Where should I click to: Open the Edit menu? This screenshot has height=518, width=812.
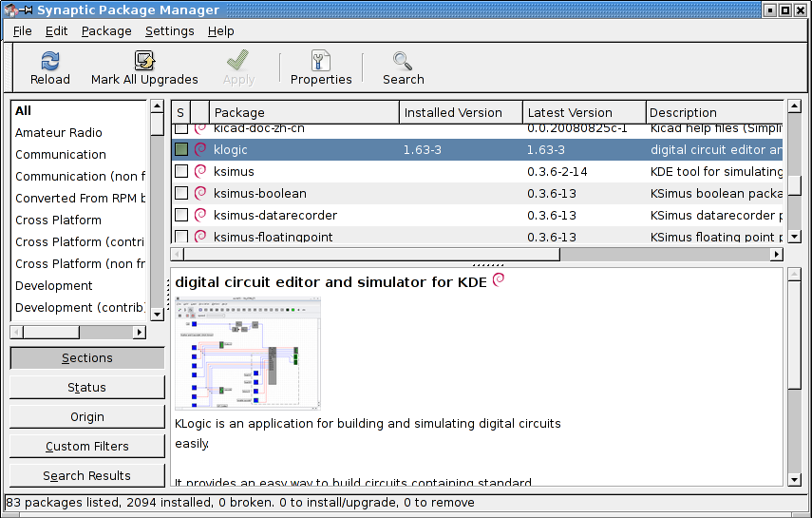[x=56, y=31]
